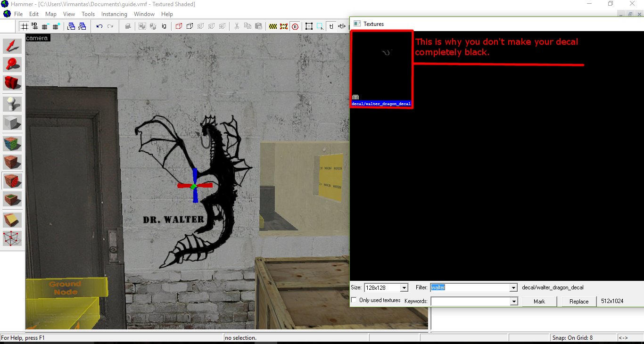The width and height of the screenshot is (644, 344).
Task: Redo the undone action
Action: pos(110,26)
